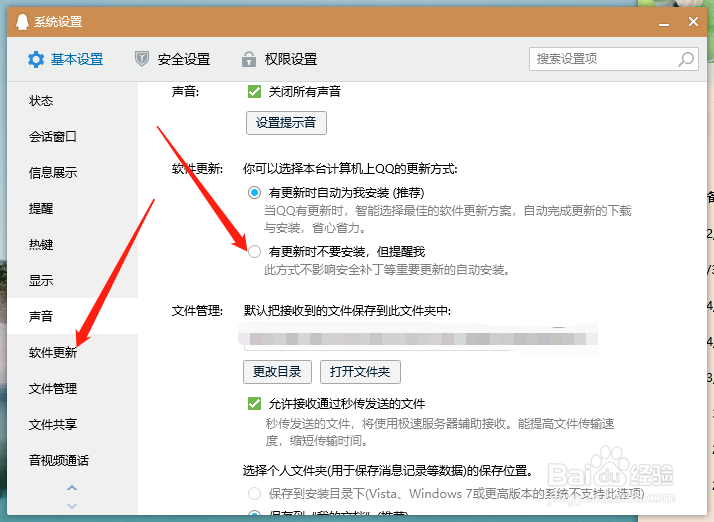Image resolution: width=714 pixels, height=522 pixels.
Task: Click text 默认把接收到的文件保存到此文件夹中
Action: [x=347, y=311]
